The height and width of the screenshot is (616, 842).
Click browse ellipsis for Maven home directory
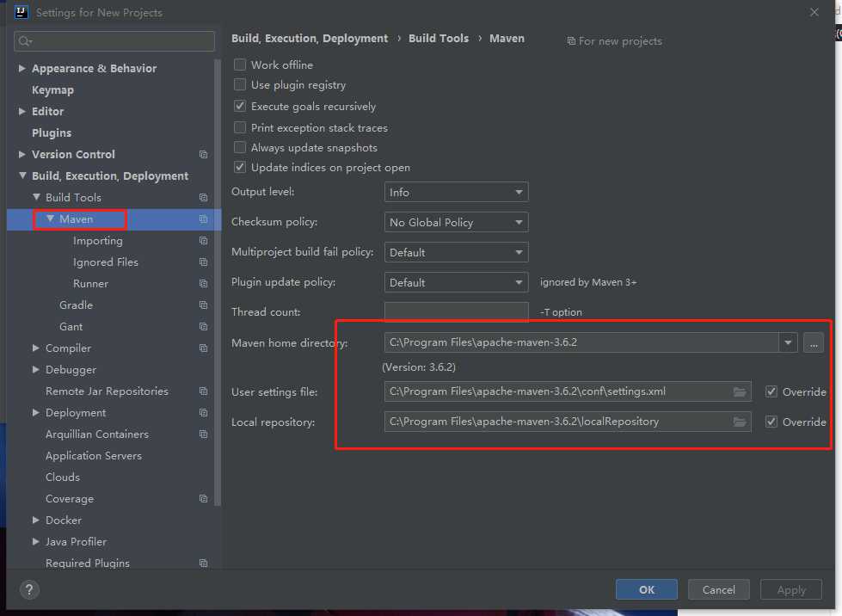click(814, 342)
